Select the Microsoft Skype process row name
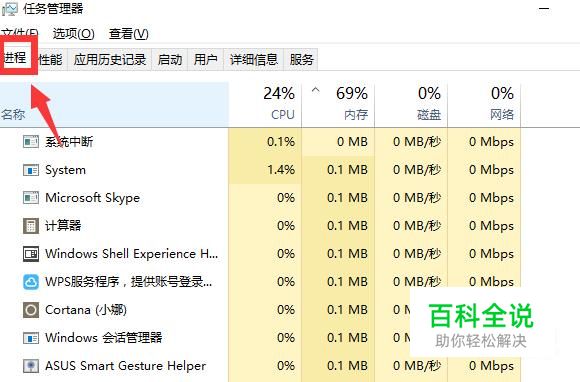The width and height of the screenshot is (580, 382). point(92,198)
